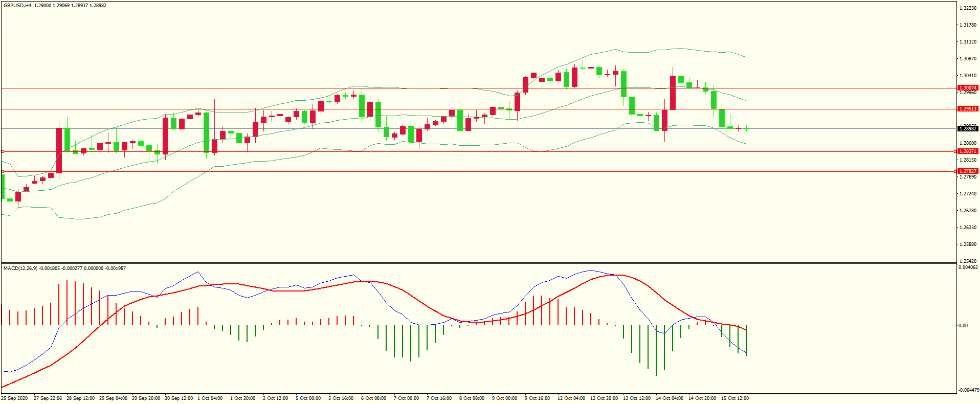
Task: Click the 1 Oct 04:00 time label
Action: (210, 398)
